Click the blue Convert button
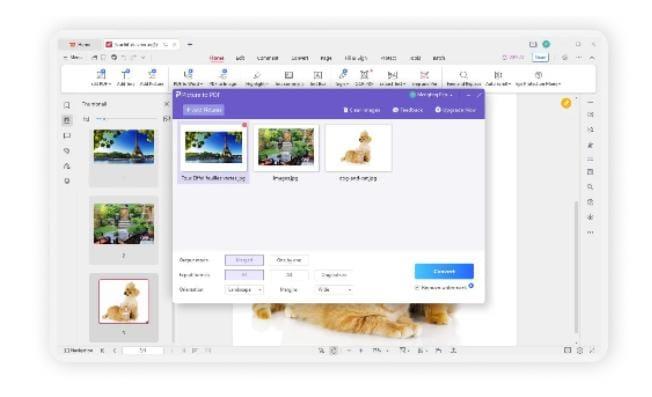Viewport: 652px width, 397px height. [444, 271]
